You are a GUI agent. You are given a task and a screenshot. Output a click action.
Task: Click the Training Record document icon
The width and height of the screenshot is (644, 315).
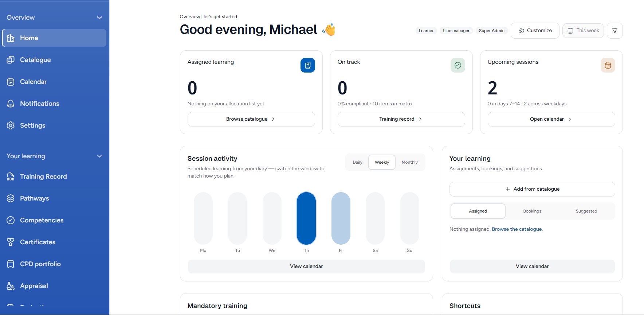(x=11, y=176)
